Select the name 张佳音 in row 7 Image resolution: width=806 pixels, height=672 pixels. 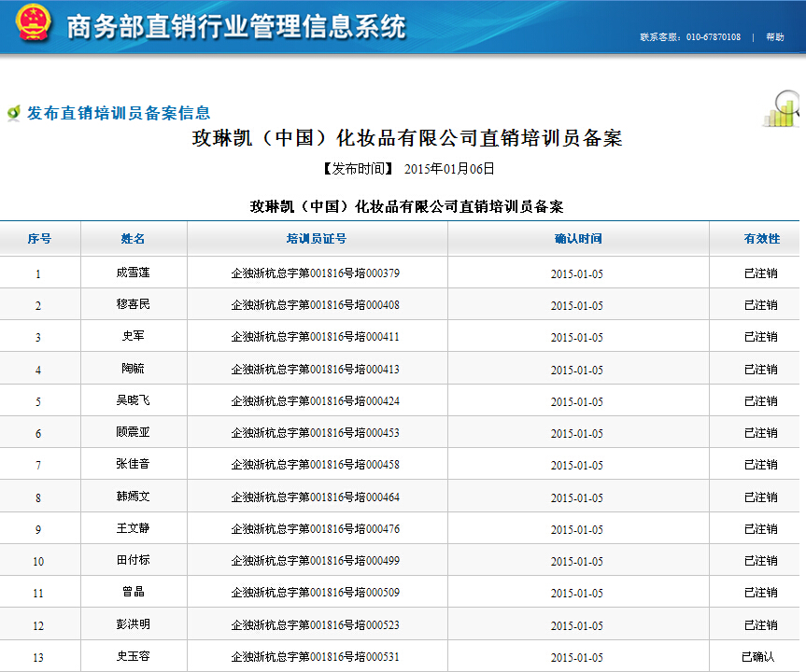134,464
